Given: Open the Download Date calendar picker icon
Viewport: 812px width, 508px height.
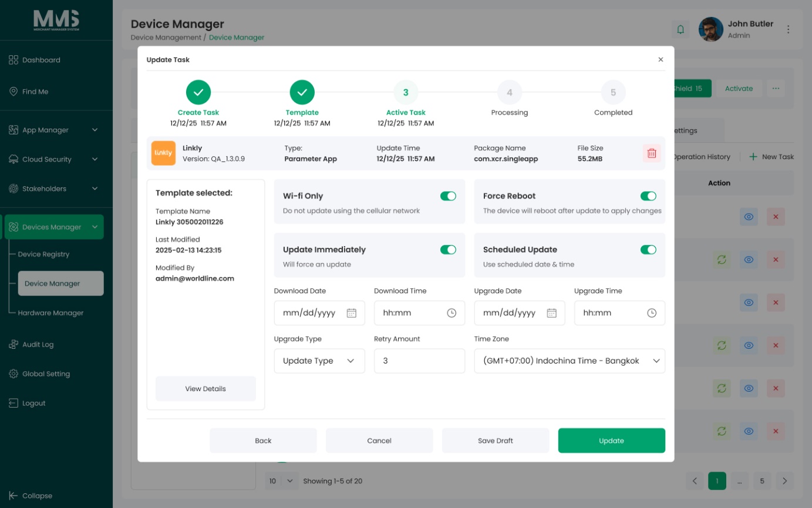Looking at the screenshot, I should tap(352, 313).
